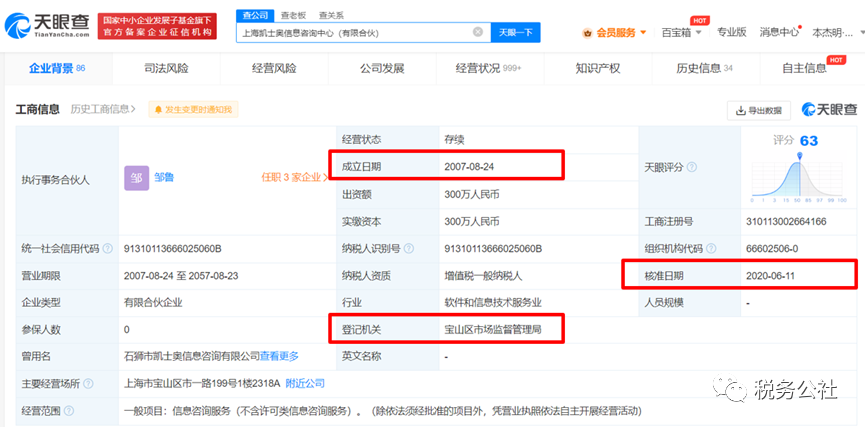Click the 登记机关 value 宝山区市场监督管理局
865x427 pixels.
coord(493,329)
